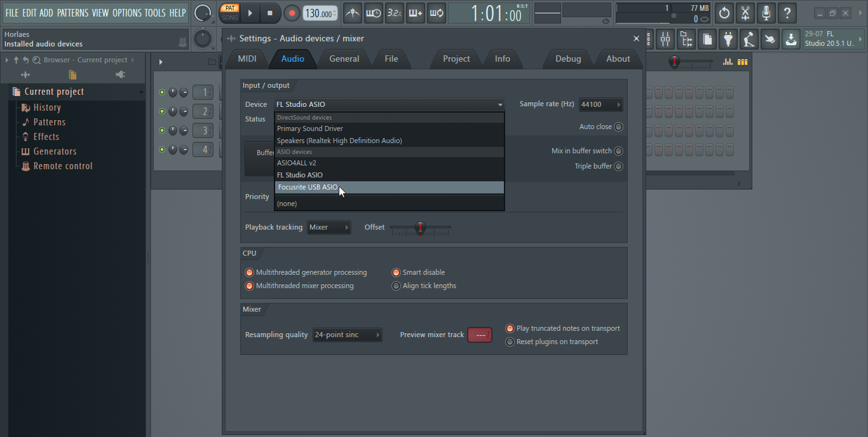The image size is (868, 437).
Task: Switch to the Project settings tab
Action: pyautogui.click(x=456, y=59)
